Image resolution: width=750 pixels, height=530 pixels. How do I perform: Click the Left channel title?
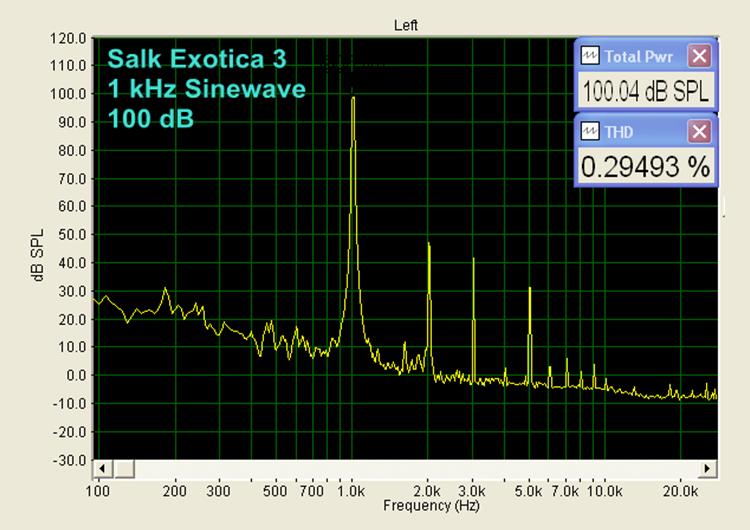click(x=406, y=23)
